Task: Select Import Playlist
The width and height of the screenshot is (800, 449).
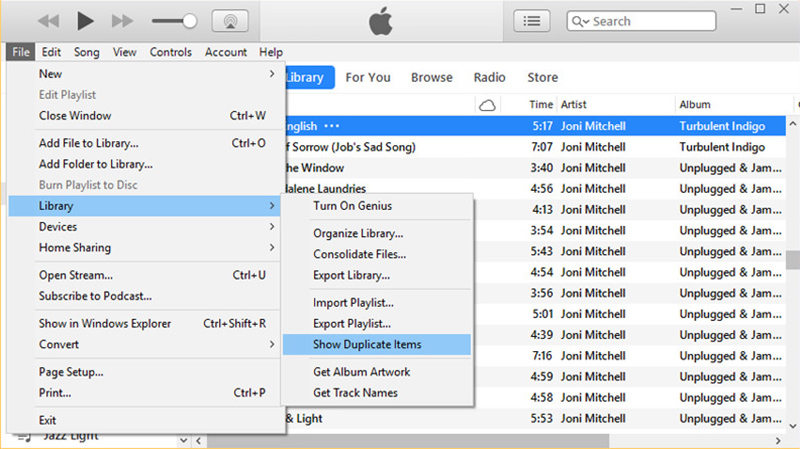Action: pyautogui.click(x=377, y=303)
